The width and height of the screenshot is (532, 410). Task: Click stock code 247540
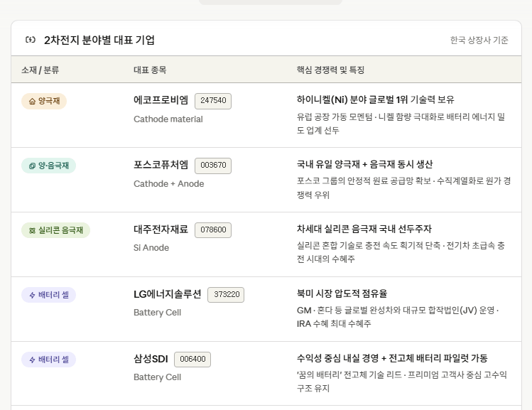coord(213,101)
